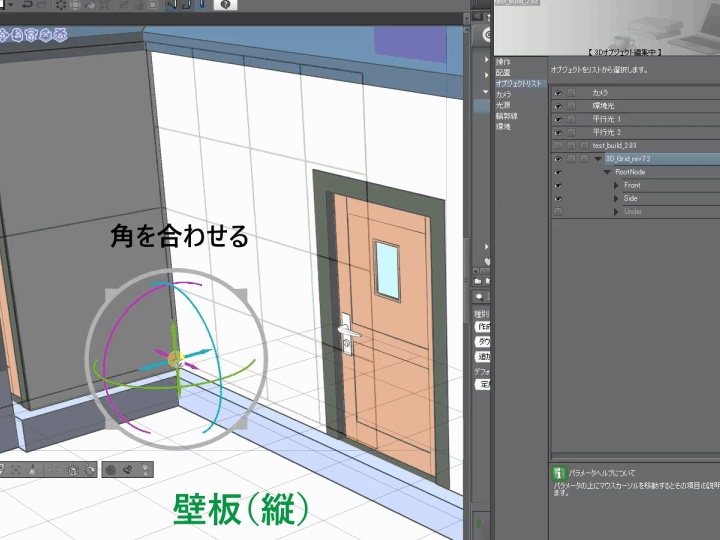This screenshot has width=720, height=540.
Task: Toggle visibility eye for 平行光 1
Action: pos(558,119)
